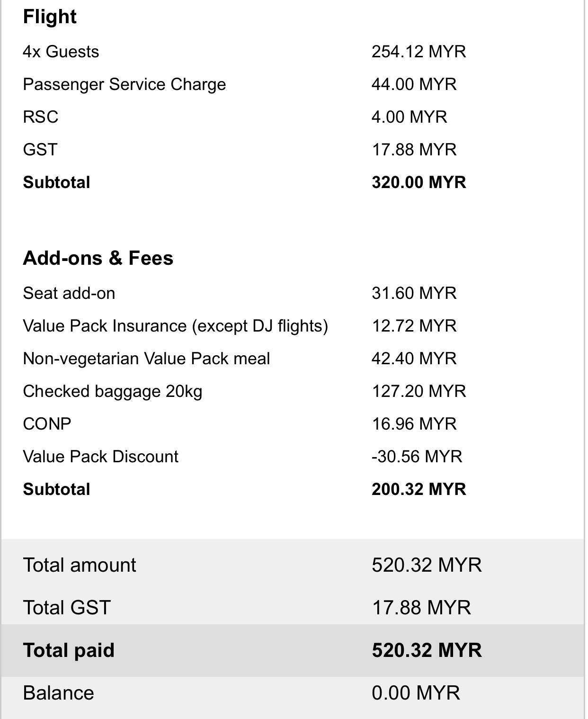This screenshot has width=588, height=719.
Task: Select the 4x Guests line item
Action: 61,52
